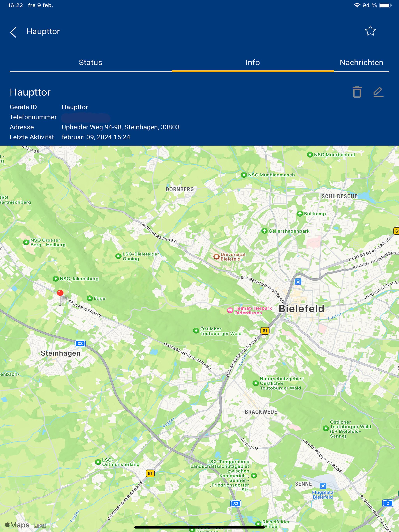Tap the Bultkamp park marker
This screenshot has width=399, height=532.
300,214
